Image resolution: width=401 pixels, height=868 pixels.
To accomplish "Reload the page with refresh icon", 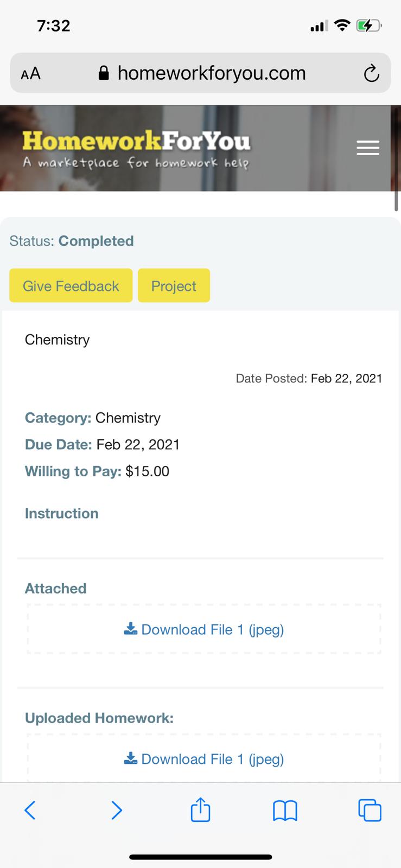I will [x=371, y=73].
